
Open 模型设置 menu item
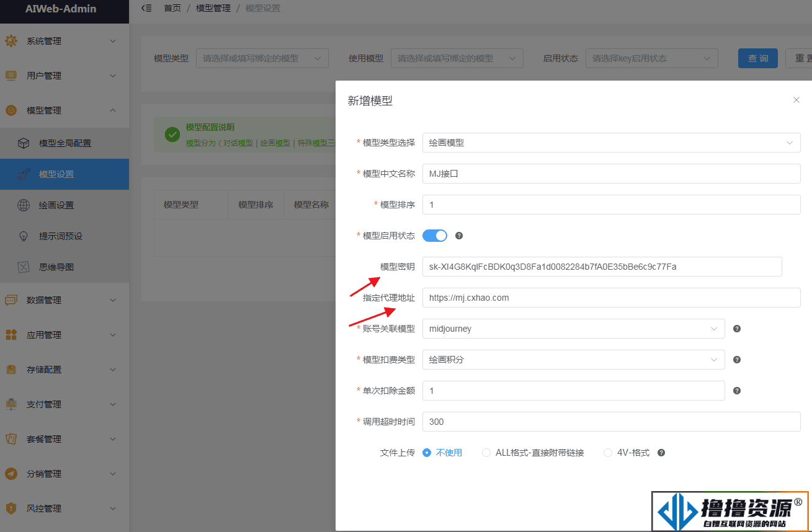pyautogui.click(x=65, y=174)
